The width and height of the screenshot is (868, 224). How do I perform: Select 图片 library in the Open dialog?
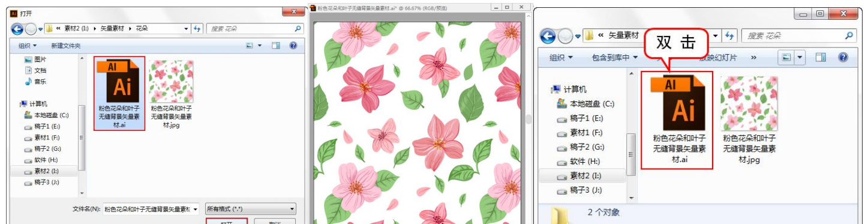35,59
